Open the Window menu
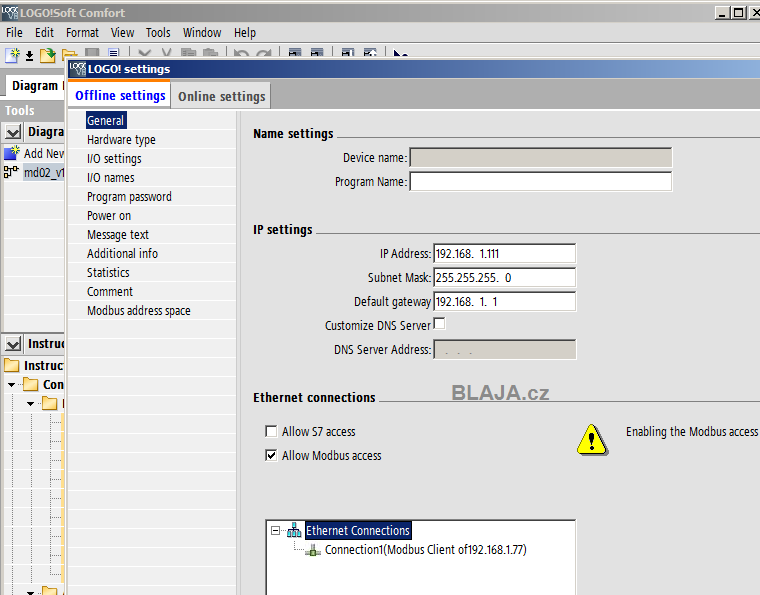 coord(202,32)
